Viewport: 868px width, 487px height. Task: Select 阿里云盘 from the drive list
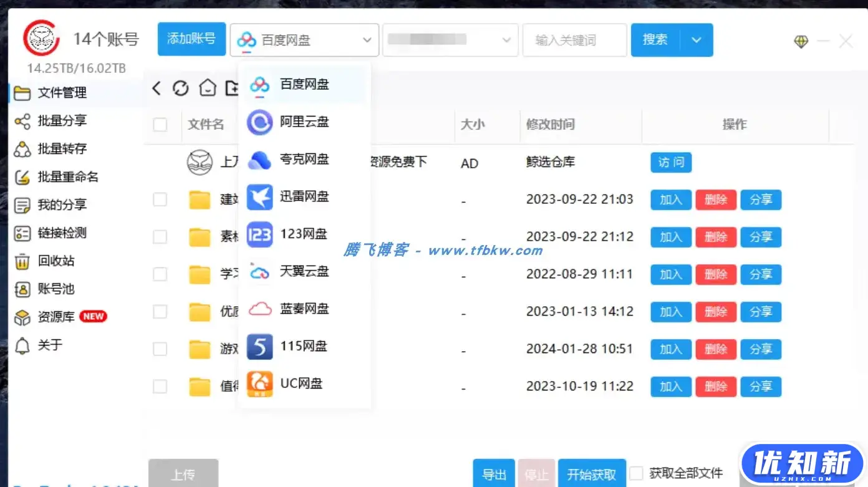pyautogui.click(x=304, y=122)
